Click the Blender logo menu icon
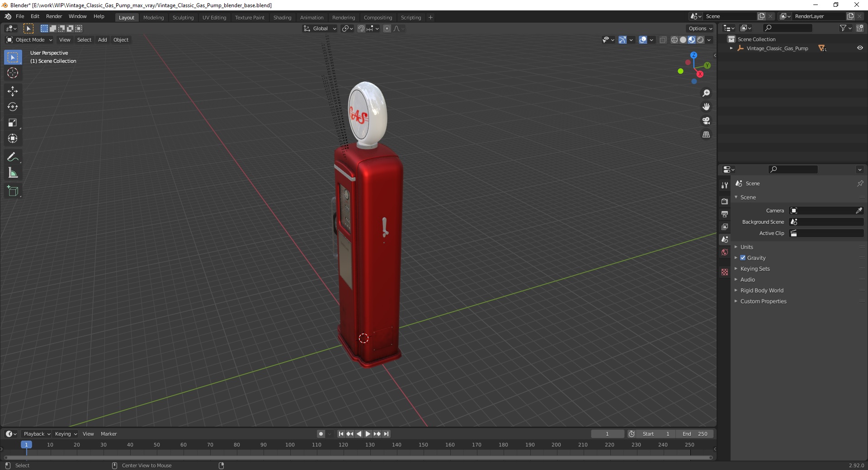This screenshot has width=868, height=470. [x=8, y=16]
